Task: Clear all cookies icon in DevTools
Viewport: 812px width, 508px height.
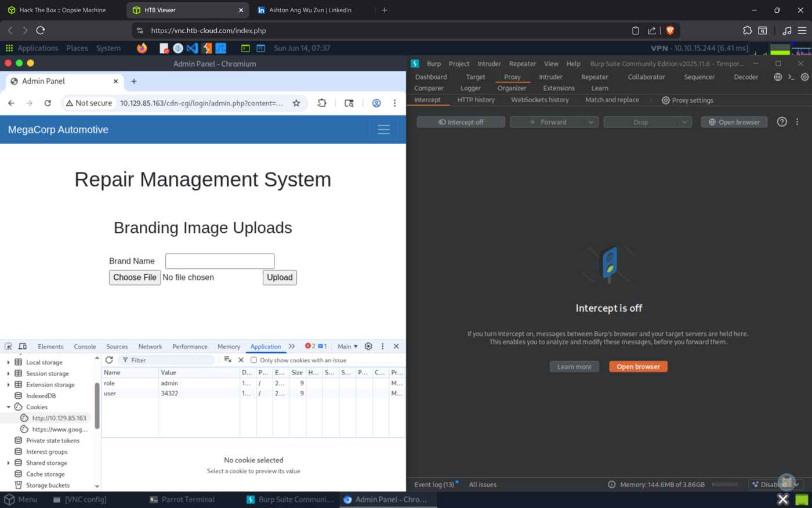Action: [x=228, y=360]
